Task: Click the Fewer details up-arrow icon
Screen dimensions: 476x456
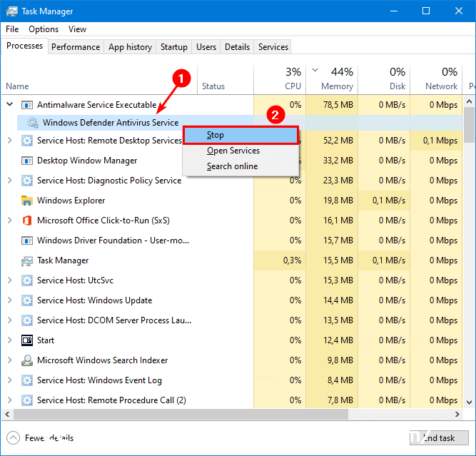Action: click(x=13, y=437)
